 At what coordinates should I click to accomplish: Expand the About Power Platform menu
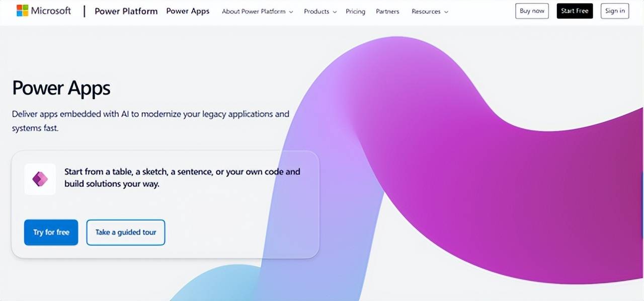[258, 11]
